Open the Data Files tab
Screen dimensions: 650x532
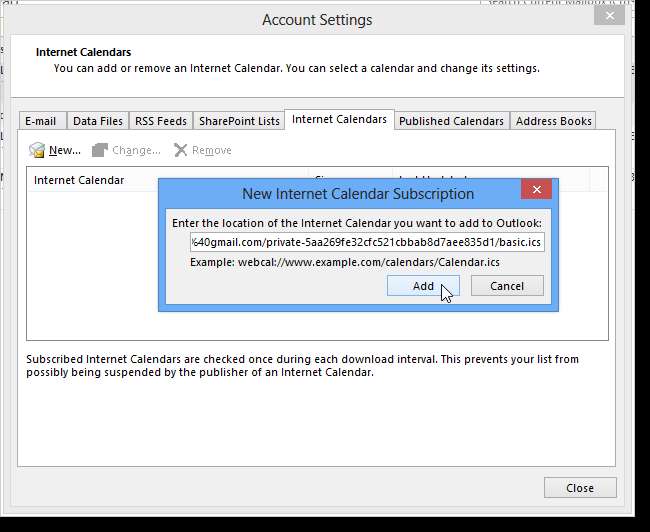(98, 121)
